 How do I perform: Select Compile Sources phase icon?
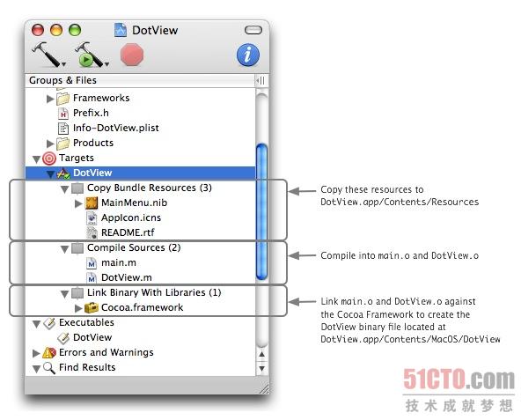tap(77, 248)
